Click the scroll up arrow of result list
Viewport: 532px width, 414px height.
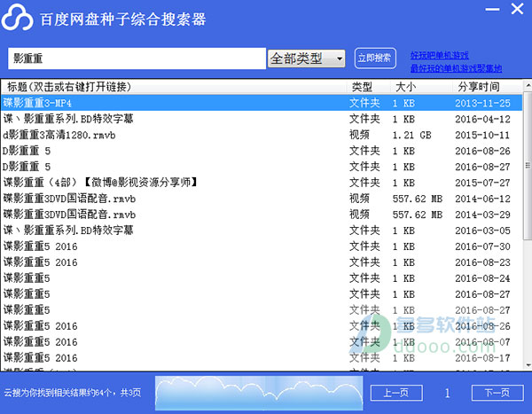(x=528, y=85)
